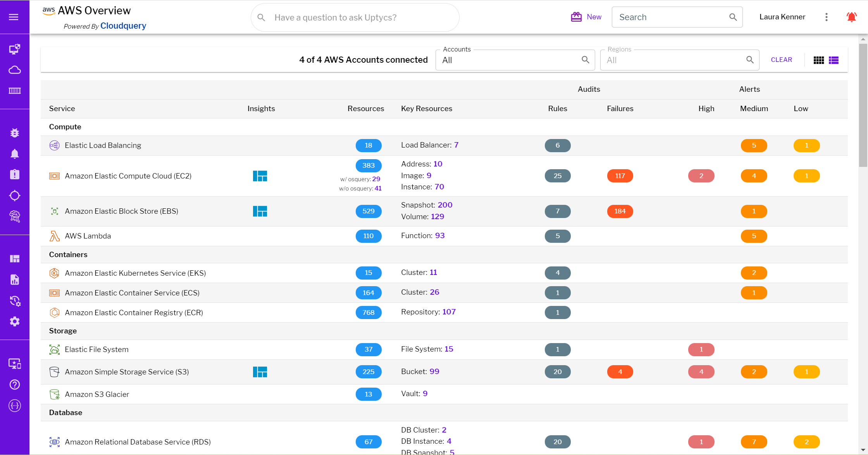Click the Elastic File System service icon
The width and height of the screenshot is (868, 455).
coord(54,349)
